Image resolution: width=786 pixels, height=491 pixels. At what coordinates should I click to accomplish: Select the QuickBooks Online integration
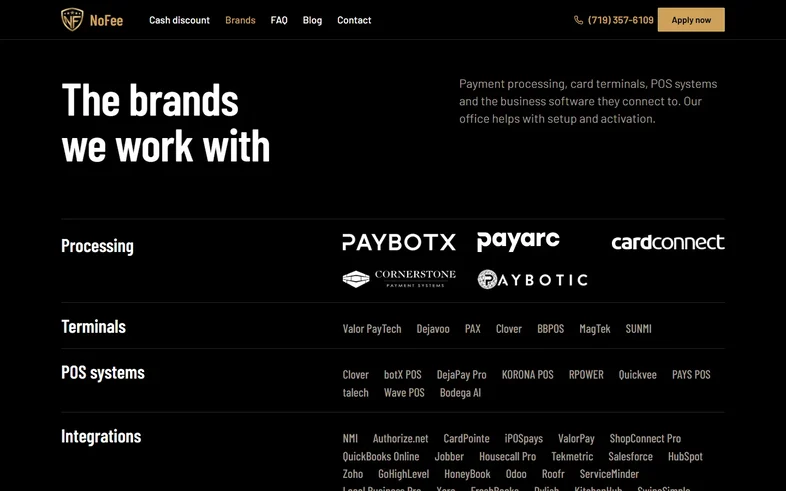coord(380,456)
